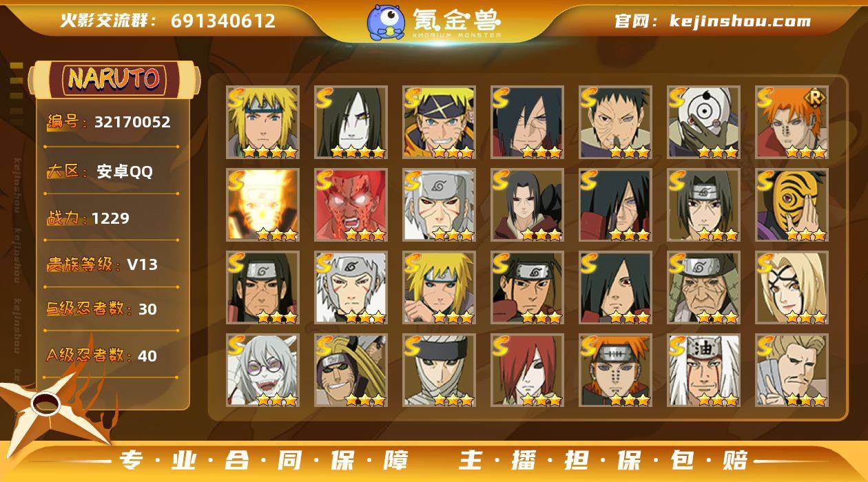This screenshot has height=482, width=868.
Task: Click the account ID 32170052
Action: [132, 123]
